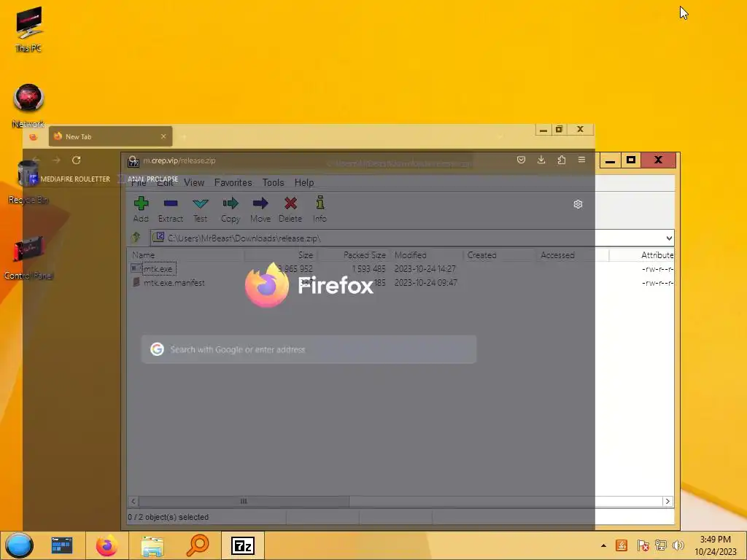Open the File menu in 7-Zip

pyautogui.click(x=139, y=182)
